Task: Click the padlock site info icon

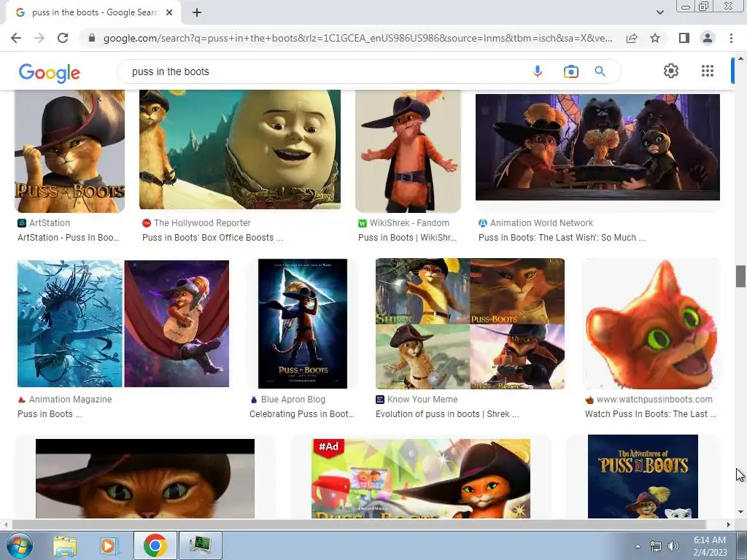Action: point(92,38)
